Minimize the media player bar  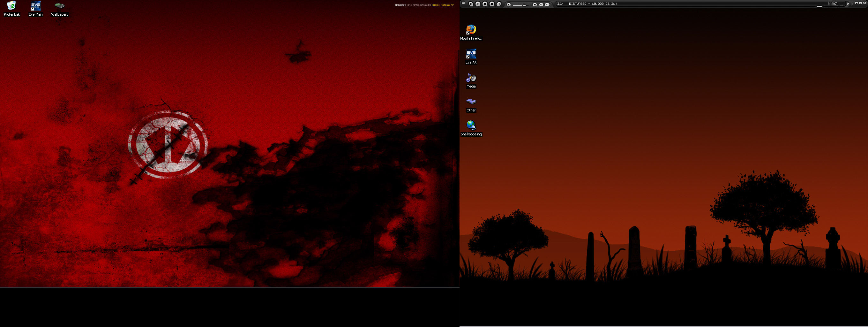coord(857,3)
